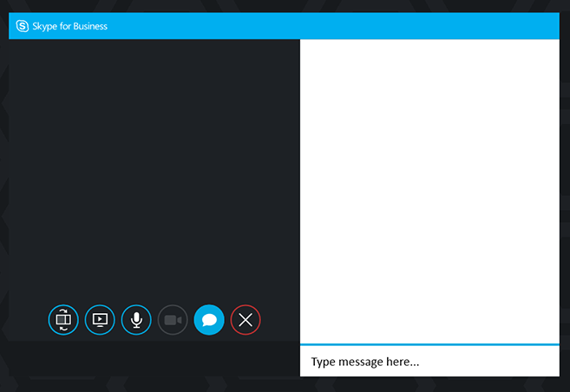Screen dimensions: 570x392
Task: Click the swap video layout icon
Action: [x=63, y=320]
